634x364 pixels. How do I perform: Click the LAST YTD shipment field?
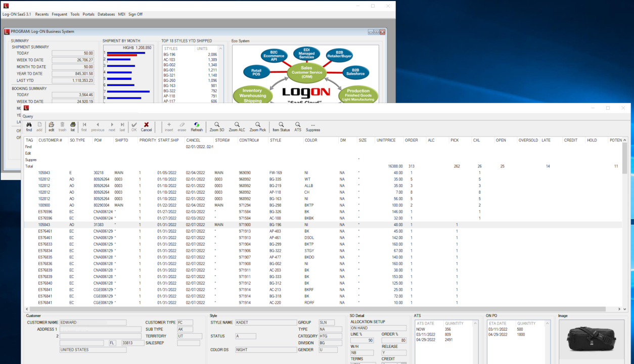click(73, 80)
